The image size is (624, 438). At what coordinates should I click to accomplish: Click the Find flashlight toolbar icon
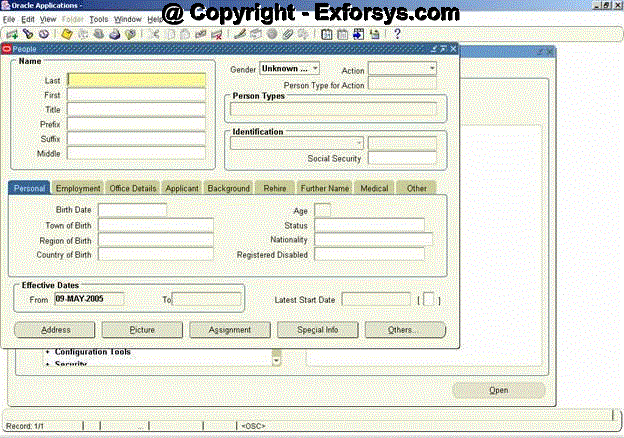(27, 33)
